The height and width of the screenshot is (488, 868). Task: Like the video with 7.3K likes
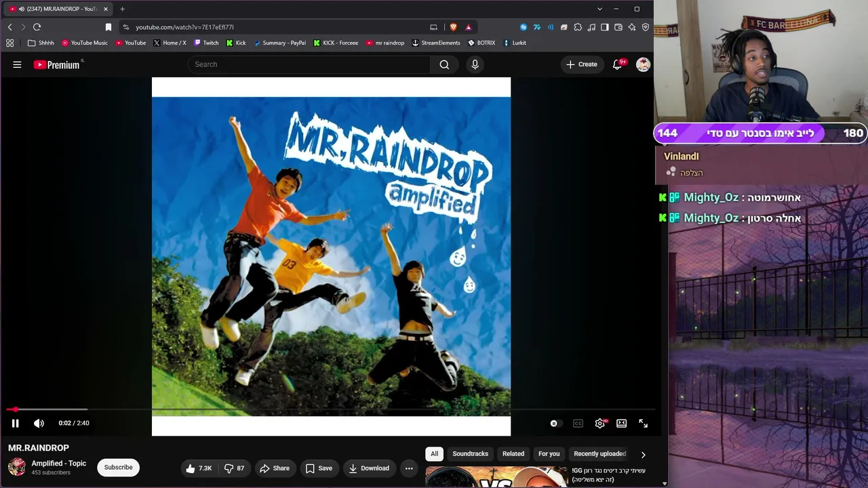(x=199, y=468)
